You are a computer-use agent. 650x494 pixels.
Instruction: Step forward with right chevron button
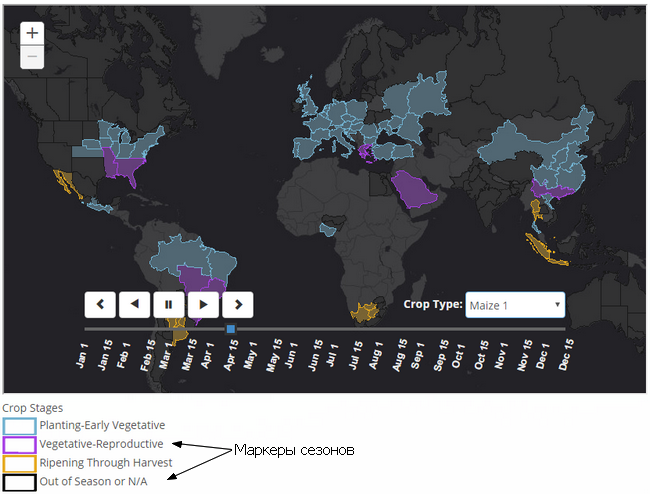[x=238, y=305]
